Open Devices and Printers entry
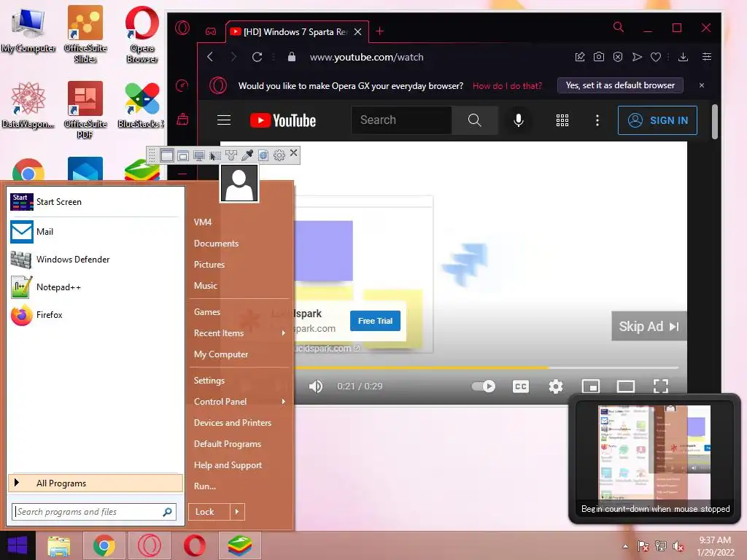This screenshot has height=560, width=747. [x=233, y=423]
